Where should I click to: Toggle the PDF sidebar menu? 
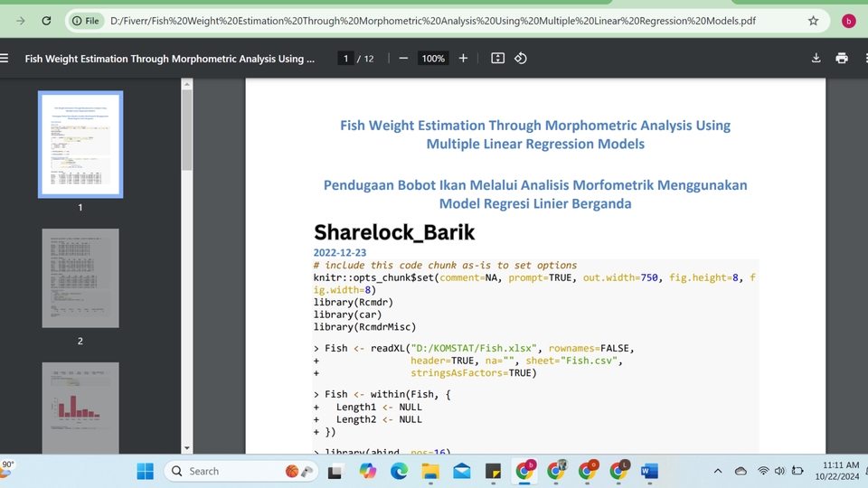coord(5,58)
